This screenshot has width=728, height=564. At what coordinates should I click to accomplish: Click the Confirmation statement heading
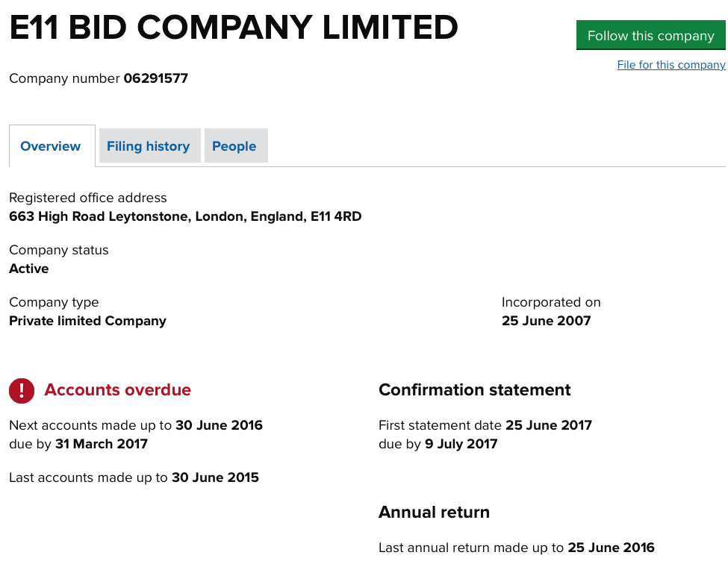(x=474, y=390)
